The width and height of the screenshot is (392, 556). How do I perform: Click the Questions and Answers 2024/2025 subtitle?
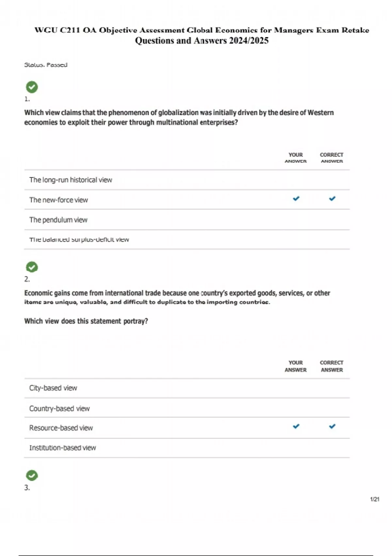(x=202, y=41)
